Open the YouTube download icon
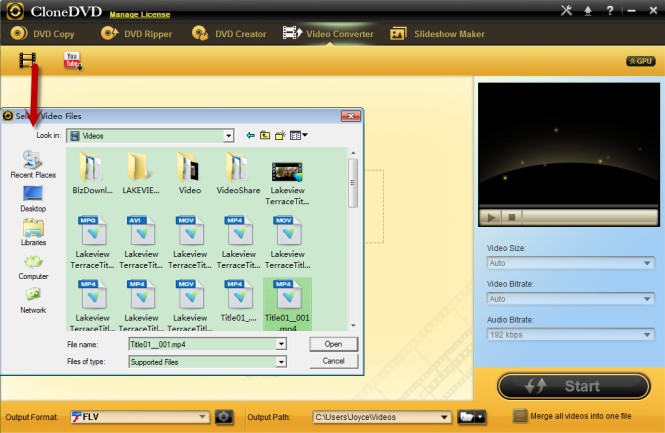This screenshot has height=433, width=665. (73, 61)
